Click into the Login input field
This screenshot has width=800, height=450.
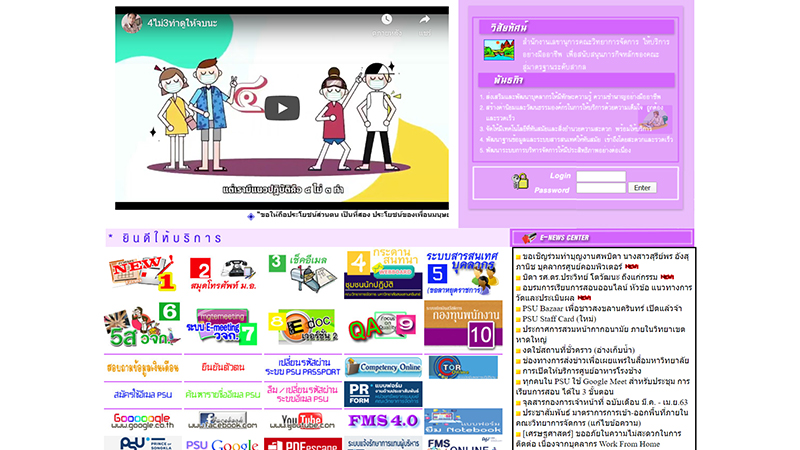601,177
